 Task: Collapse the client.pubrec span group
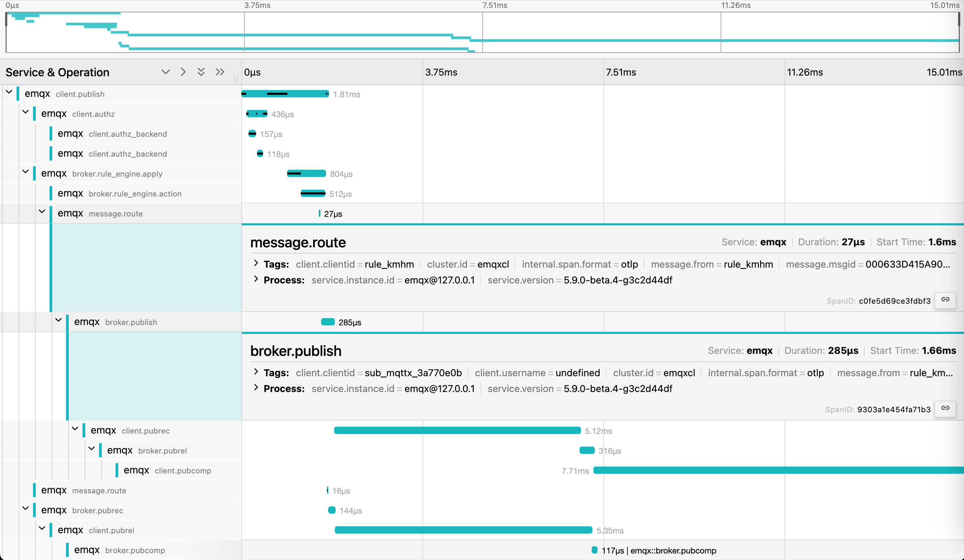75,428
